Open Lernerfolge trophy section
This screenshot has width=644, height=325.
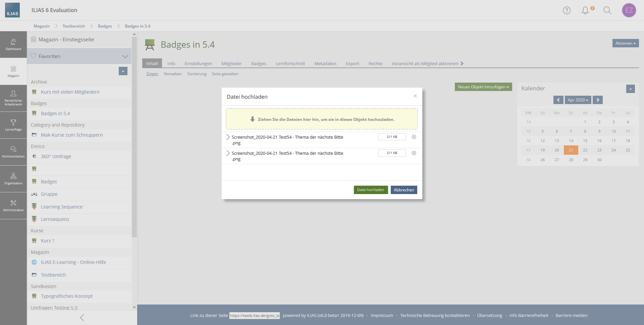pos(13,125)
